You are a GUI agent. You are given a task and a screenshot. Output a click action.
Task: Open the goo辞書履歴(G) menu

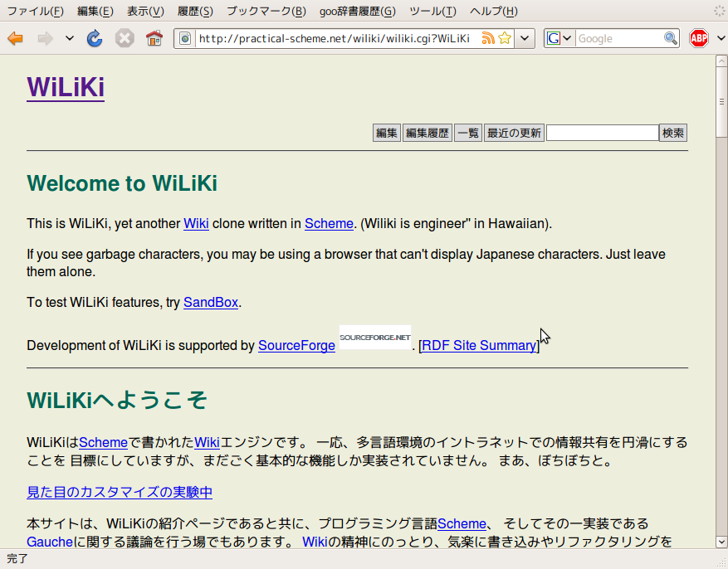358,11
